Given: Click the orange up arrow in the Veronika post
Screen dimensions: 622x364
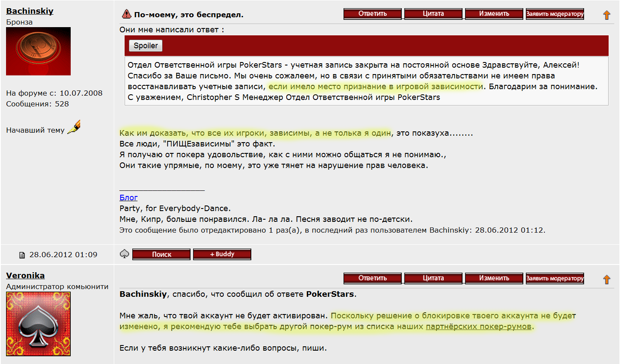Looking at the screenshot, I should (x=606, y=280).
